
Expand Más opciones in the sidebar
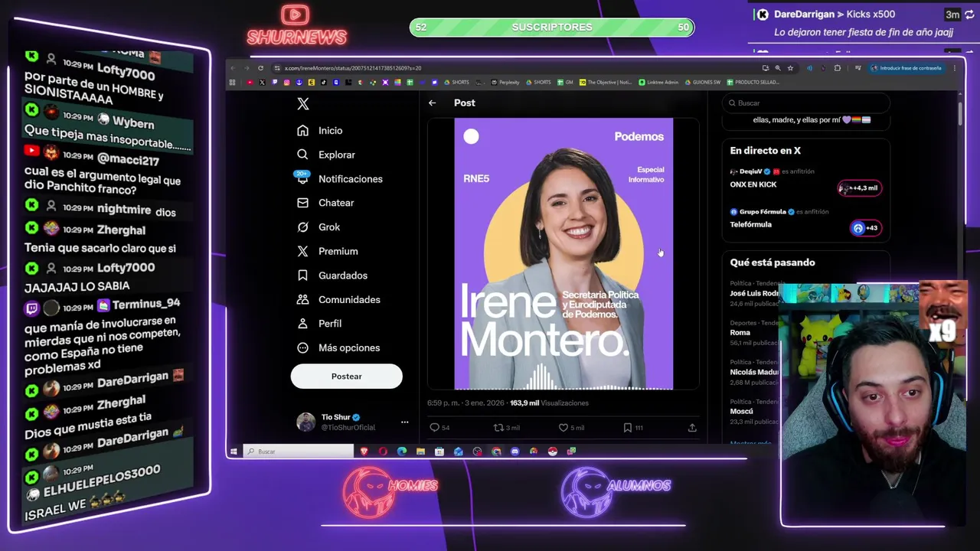[x=339, y=347]
